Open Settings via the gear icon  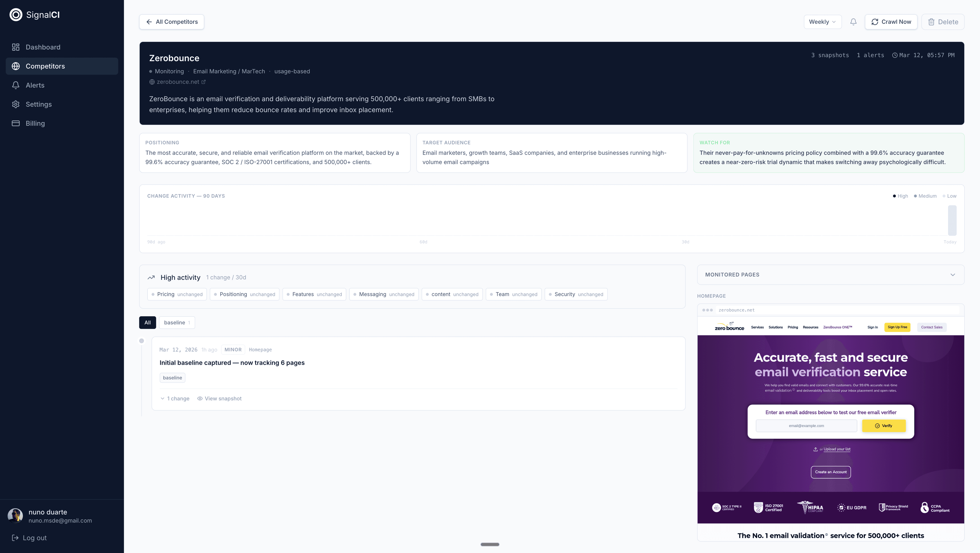tap(16, 104)
